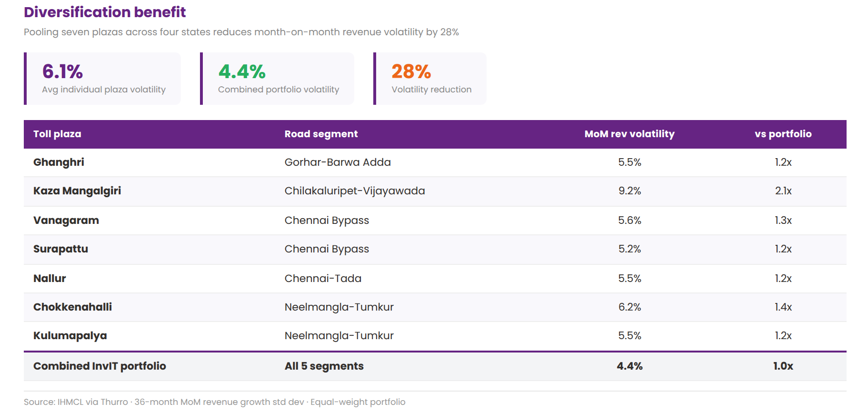Click the Surapattu plaza name

point(60,249)
